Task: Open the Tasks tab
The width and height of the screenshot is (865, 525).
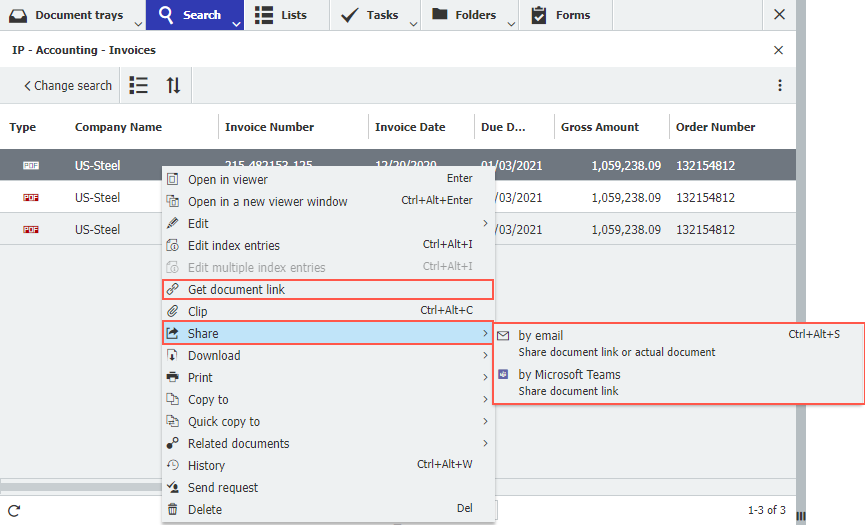Action: [370, 15]
